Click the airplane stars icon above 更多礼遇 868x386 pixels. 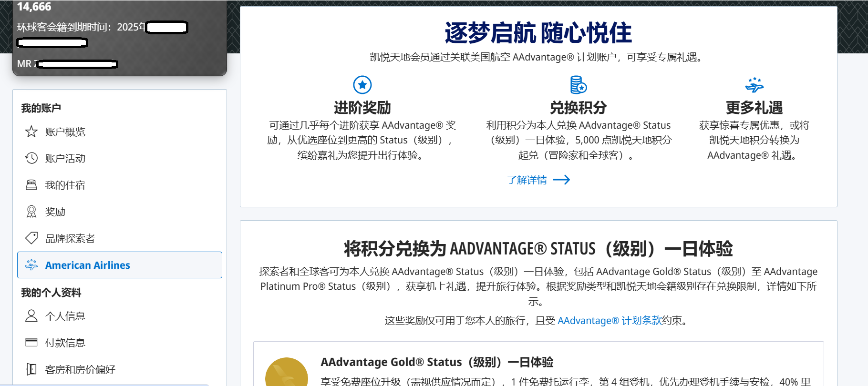coord(754,85)
